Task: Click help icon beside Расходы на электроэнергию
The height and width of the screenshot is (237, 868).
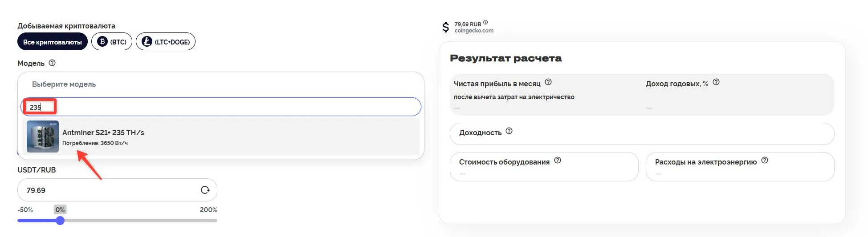Action: coord(765,161)
